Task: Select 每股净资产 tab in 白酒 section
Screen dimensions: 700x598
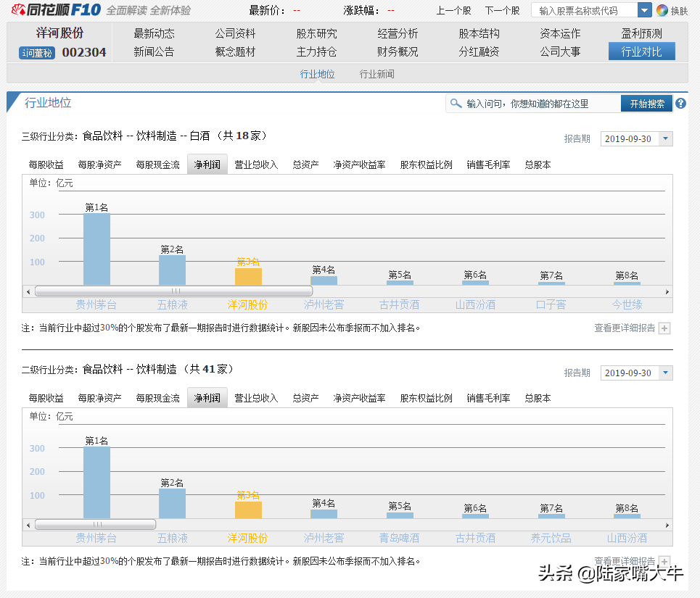Action: [x=99, y=165]
